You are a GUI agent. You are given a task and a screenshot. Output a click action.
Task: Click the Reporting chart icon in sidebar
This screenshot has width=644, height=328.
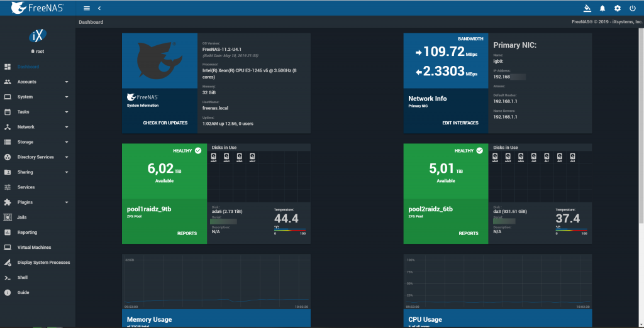point(8,232)
